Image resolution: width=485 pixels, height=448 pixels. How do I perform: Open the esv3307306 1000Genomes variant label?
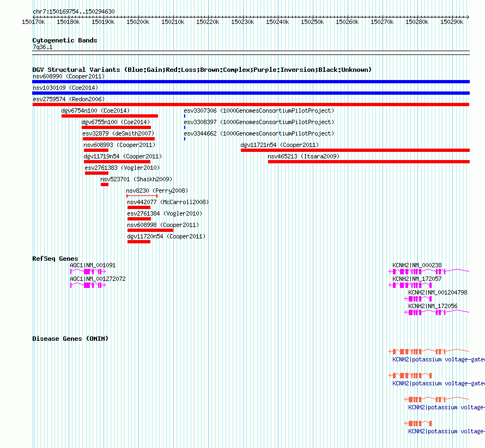[x=259, y=111]
